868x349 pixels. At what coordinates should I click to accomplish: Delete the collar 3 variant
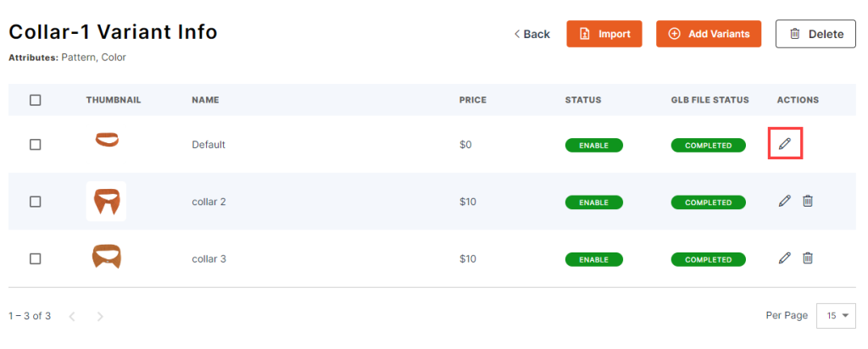[x=808, y=258]
